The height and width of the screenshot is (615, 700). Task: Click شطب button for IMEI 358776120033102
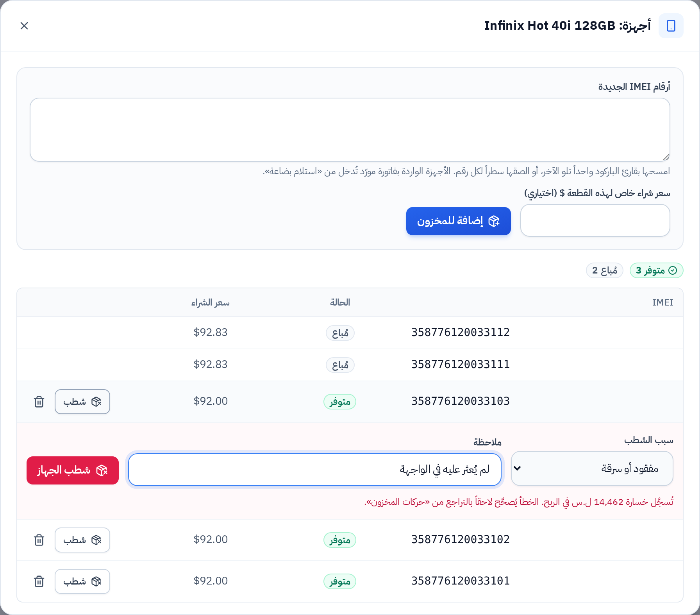pos(82,540)
